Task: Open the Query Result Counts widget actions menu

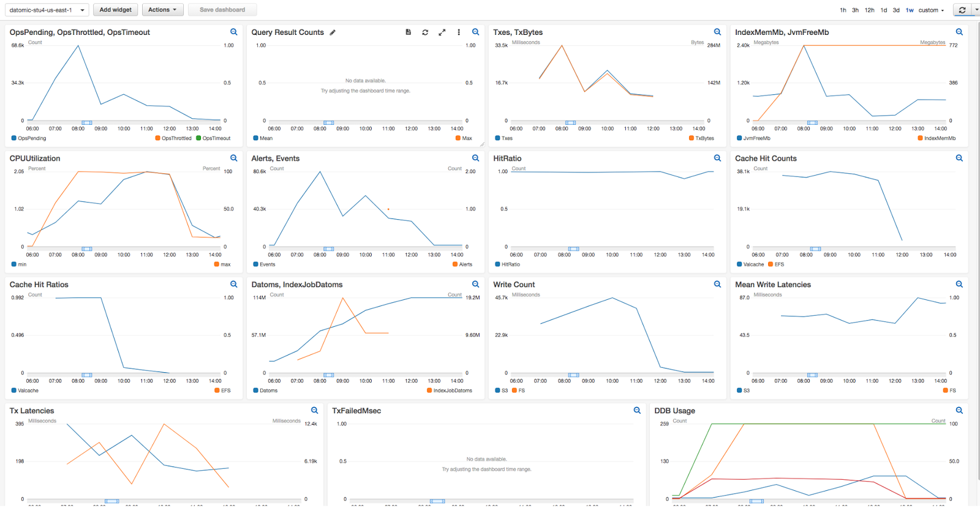Action: [x=459, y=32]
